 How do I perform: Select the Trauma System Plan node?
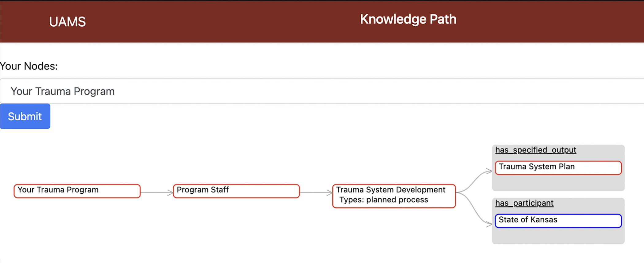[558, 168]
